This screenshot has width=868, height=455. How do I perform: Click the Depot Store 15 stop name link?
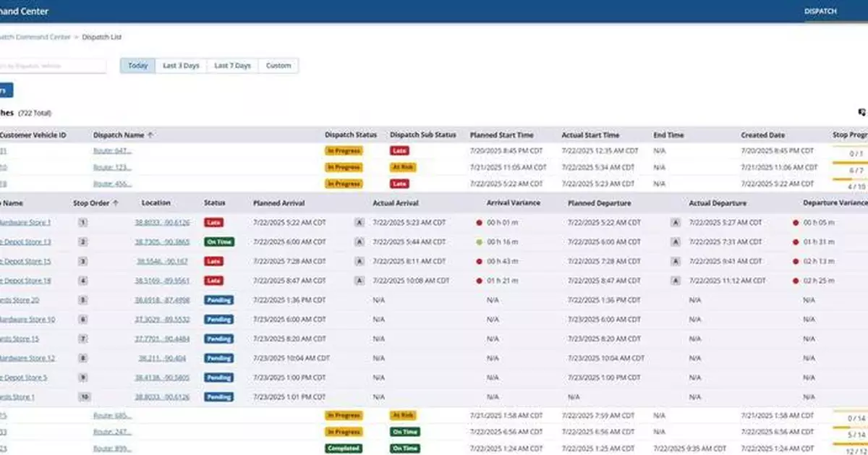[x=25, y=261]
